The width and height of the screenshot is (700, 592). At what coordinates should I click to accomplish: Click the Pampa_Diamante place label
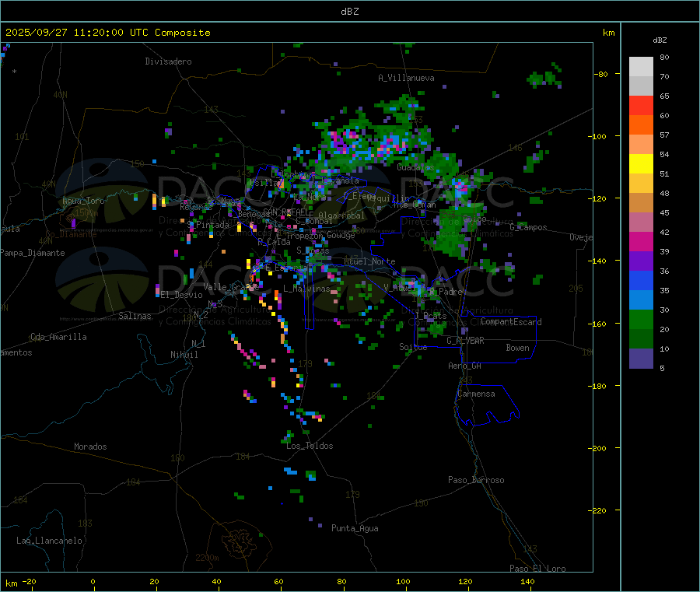pyautogui.click(x=33, y=253)
